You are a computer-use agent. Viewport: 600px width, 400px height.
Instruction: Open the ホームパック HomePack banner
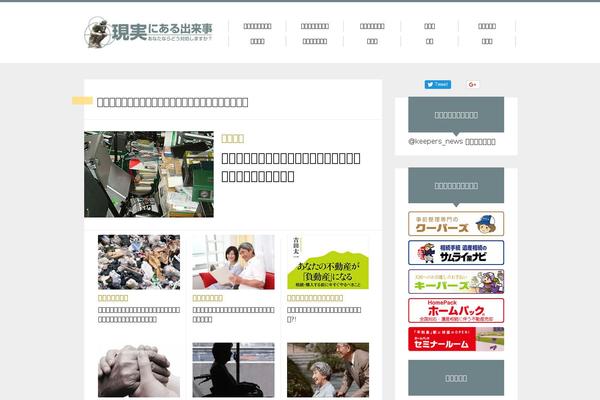pyautogui.click(x=456, y=310)
